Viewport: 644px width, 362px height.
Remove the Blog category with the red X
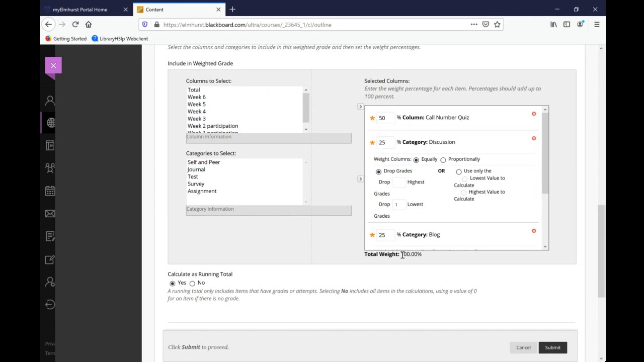pyautogui.click(x=534, y=231)
